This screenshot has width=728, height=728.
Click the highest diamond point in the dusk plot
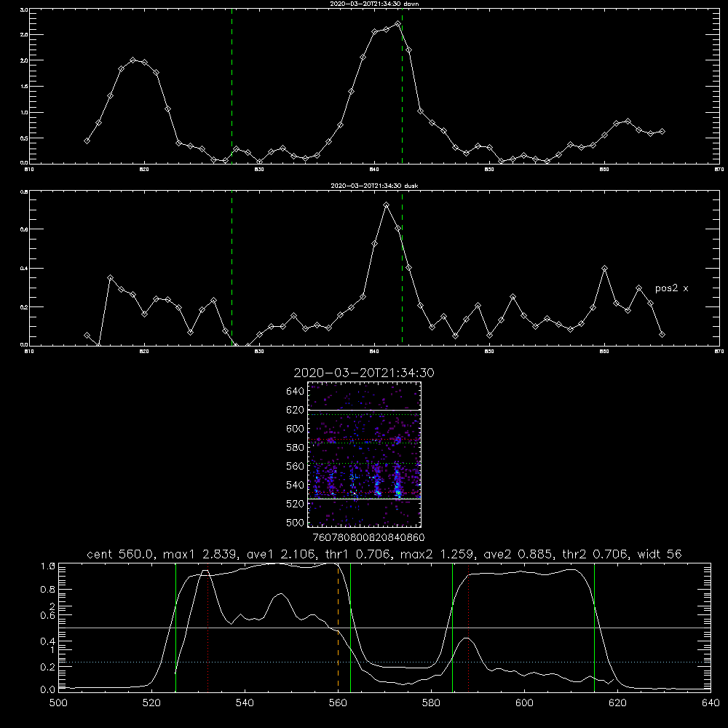click(387, 205)
